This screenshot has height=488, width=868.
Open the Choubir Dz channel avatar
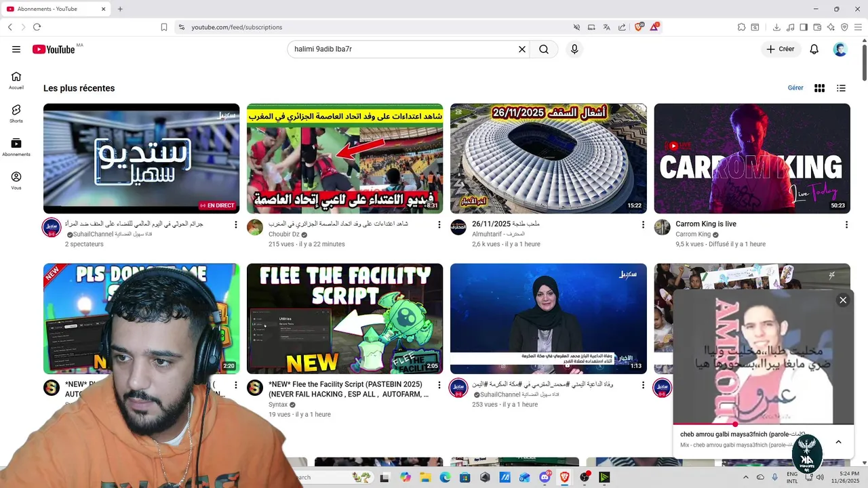(255, 227)
